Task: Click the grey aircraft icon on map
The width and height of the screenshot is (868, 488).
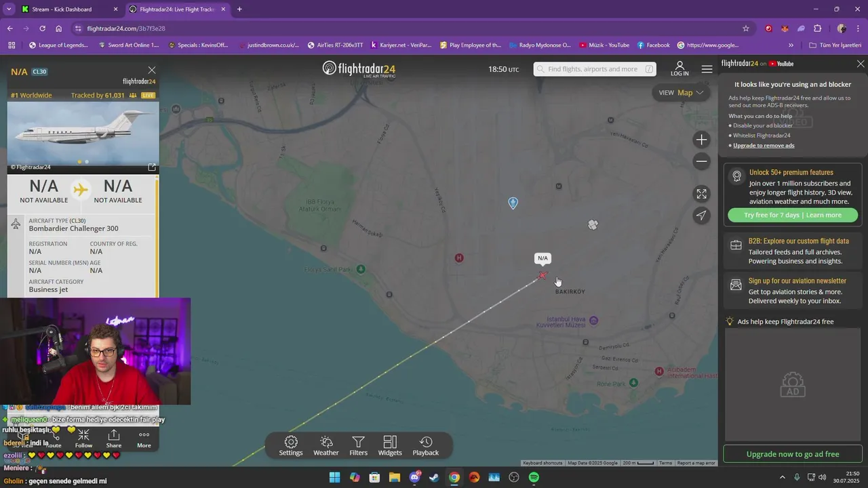Action: click(593, 224)
